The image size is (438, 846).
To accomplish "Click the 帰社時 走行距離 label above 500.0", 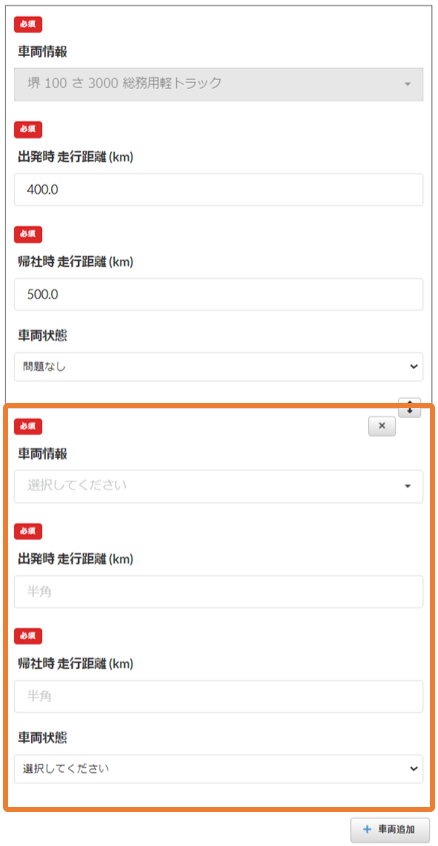I will click(76, 262).
